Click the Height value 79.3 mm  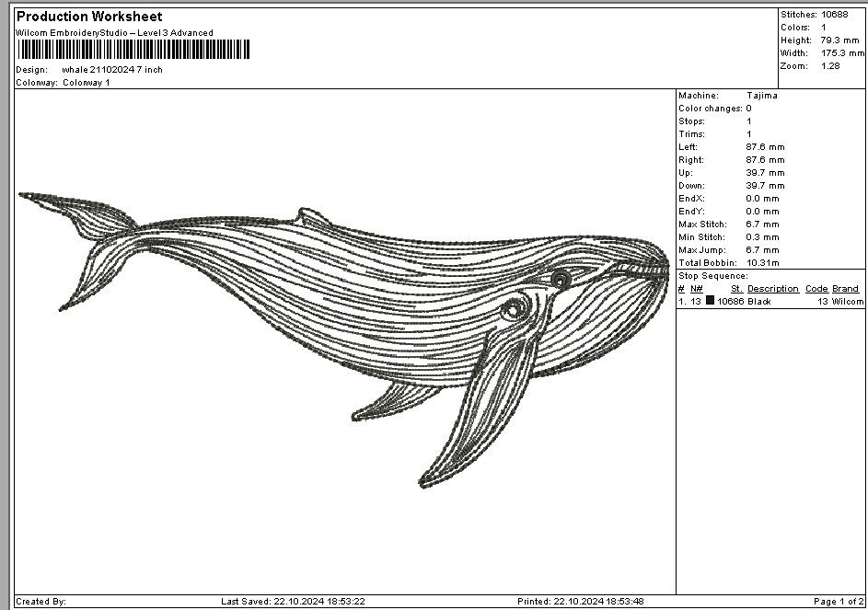point(839,40)
